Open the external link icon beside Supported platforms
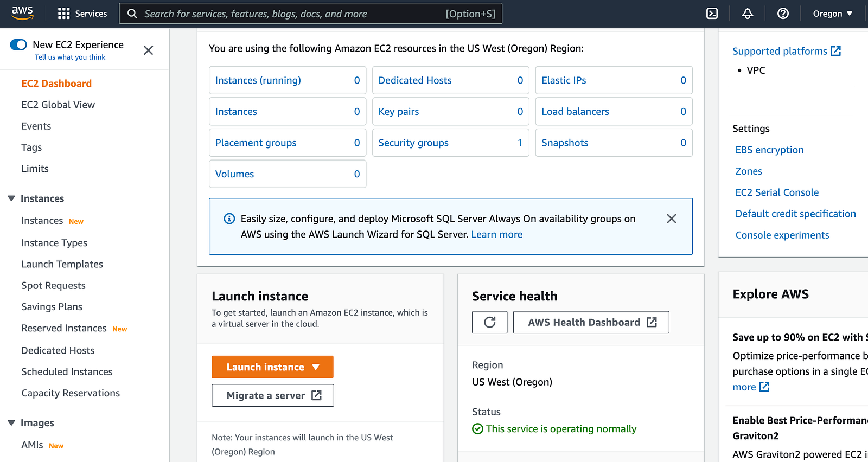This screenshot has height=462, width=868. coord(836,51)
